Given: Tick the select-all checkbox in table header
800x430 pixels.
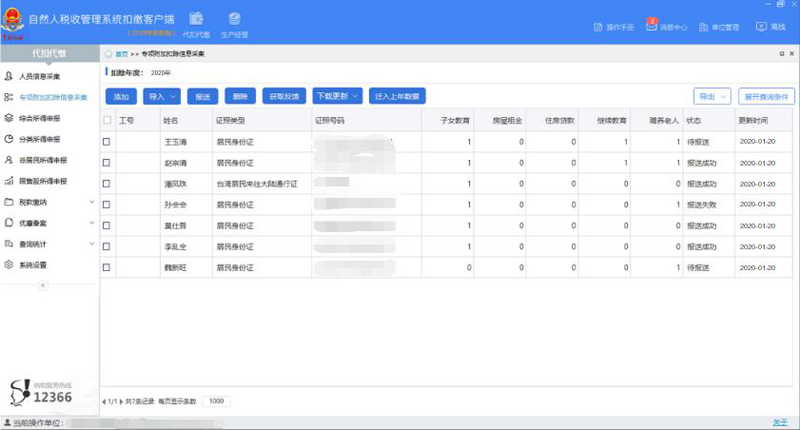Looking at the screenshot, I should pos(107,120).
